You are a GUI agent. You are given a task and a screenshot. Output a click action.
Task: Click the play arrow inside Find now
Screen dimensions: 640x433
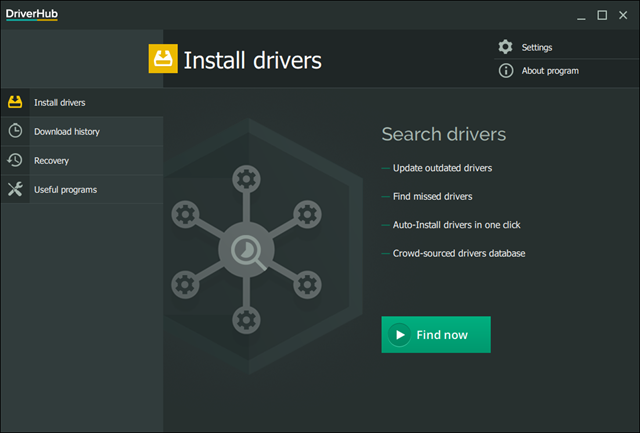click(400, 335)
